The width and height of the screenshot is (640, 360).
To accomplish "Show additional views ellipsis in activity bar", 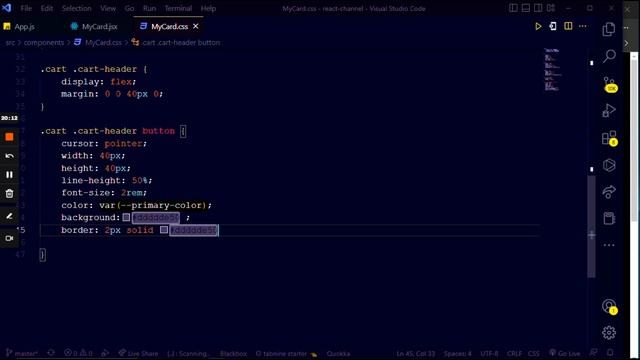I will tap(609, 245).
